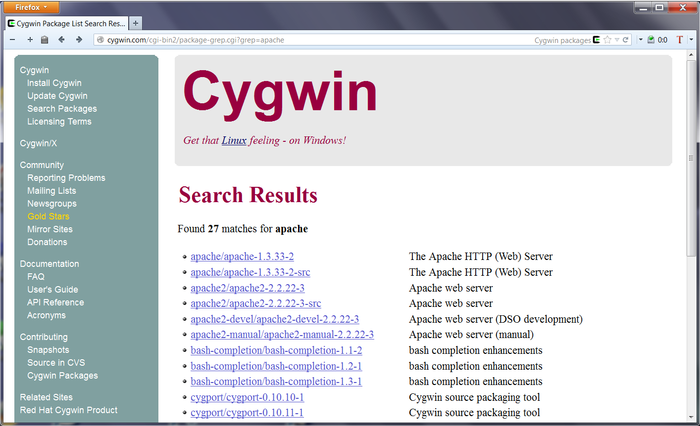
Task: Open Newsgroups sidebar link
Action: (x=52, y=204)
